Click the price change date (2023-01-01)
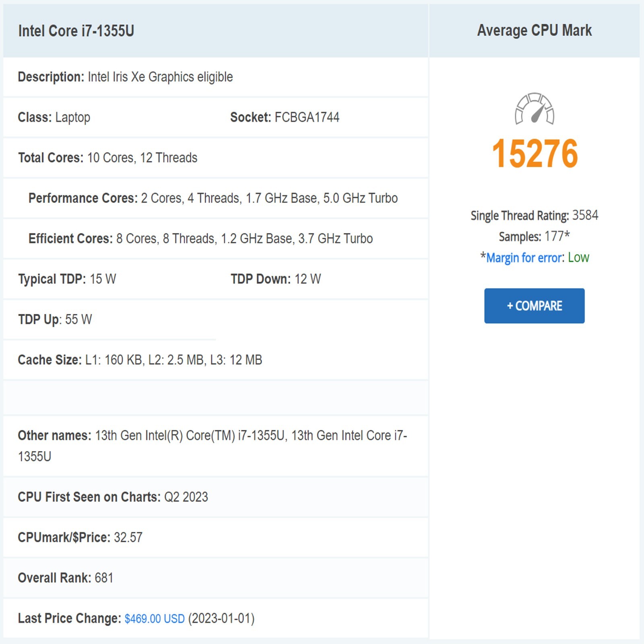644x644 pixels. [221, 618]
